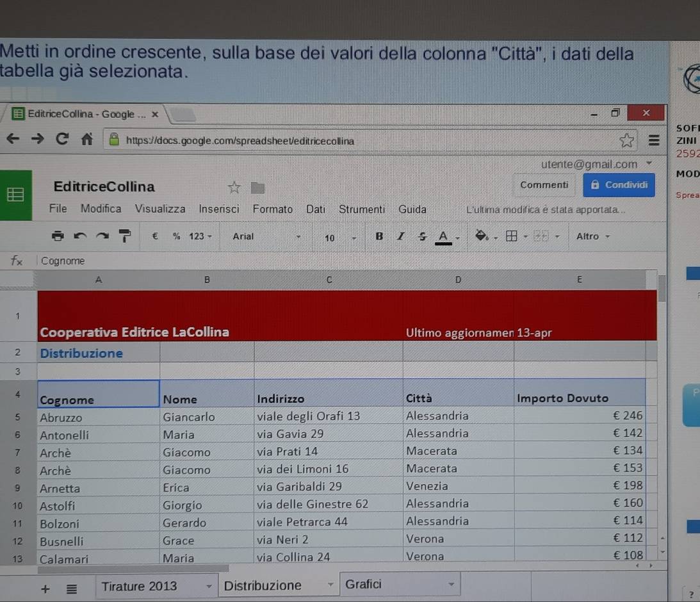Click the Città header cell
Image resolution: width=700 pixels, height=602 pixels.
click(x=457, y=398)
